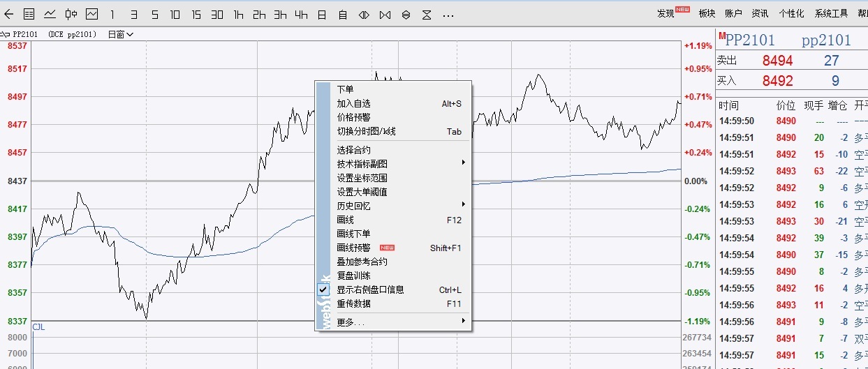The image size is (868, 369).
Task: Open the quote list table icon
Action: (x=29, y=14)
